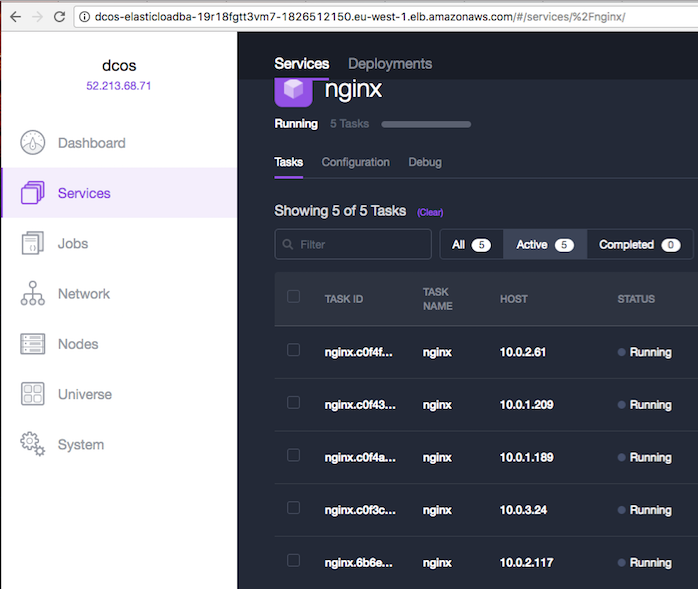View site information icon in address bar
Viewport: 698px width, 589px height.
coord(84,17)
